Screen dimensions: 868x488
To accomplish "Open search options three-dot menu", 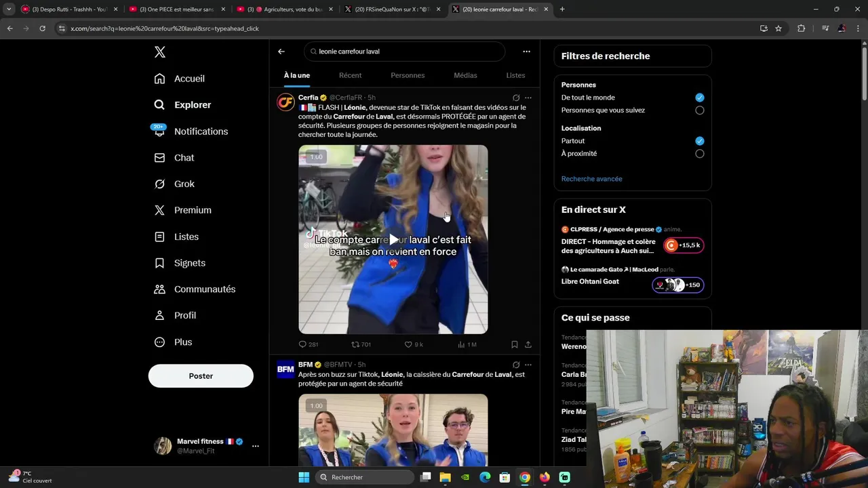I will pos(526,52).
